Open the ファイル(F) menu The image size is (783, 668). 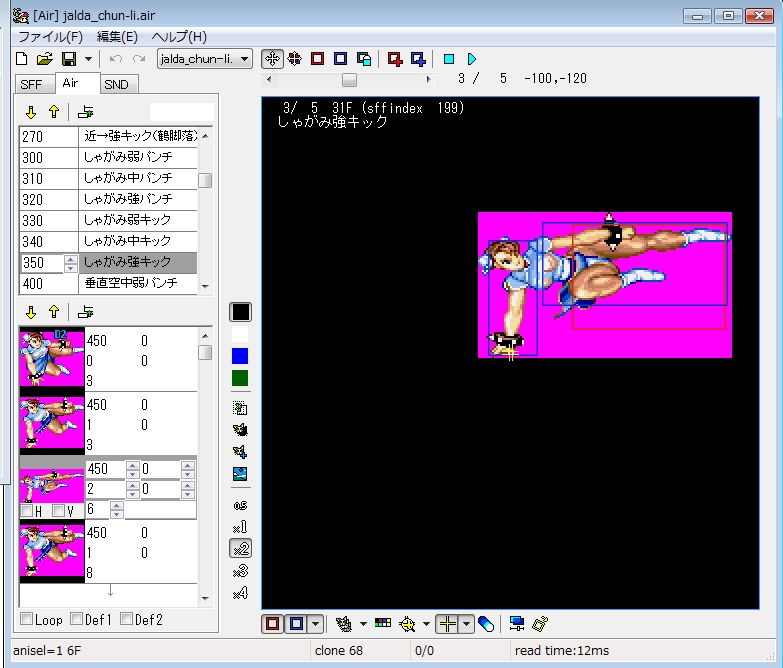pyautogui.click(x=50, y=37)
